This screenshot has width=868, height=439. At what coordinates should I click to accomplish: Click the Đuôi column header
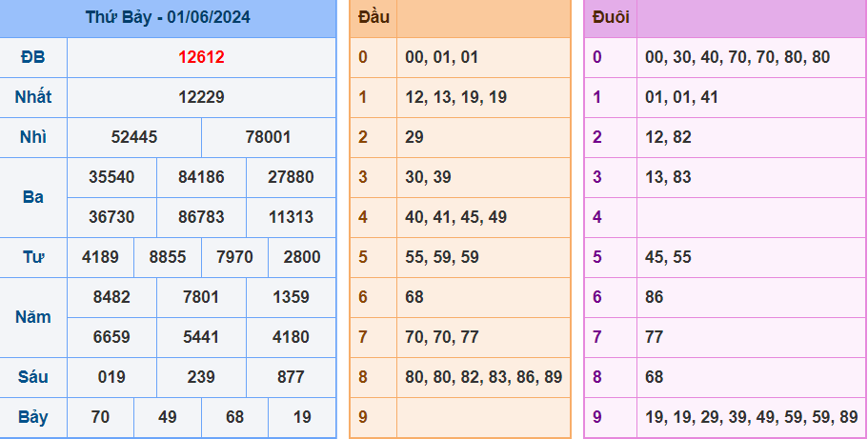pos(611,17)
